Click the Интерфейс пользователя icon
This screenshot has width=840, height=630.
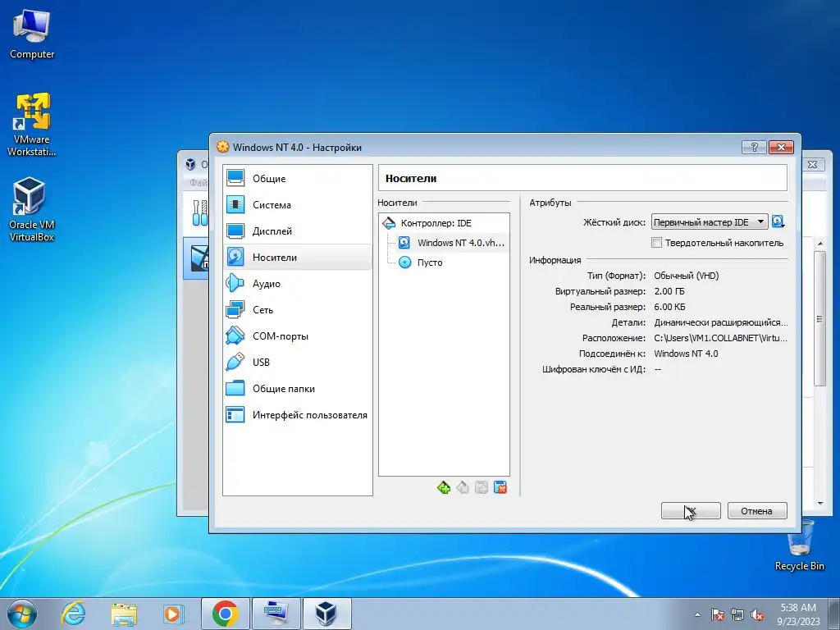[x=235, y=414]
